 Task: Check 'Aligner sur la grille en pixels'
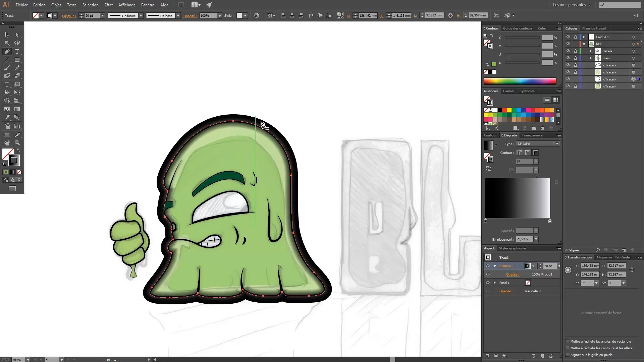point(568,355)
